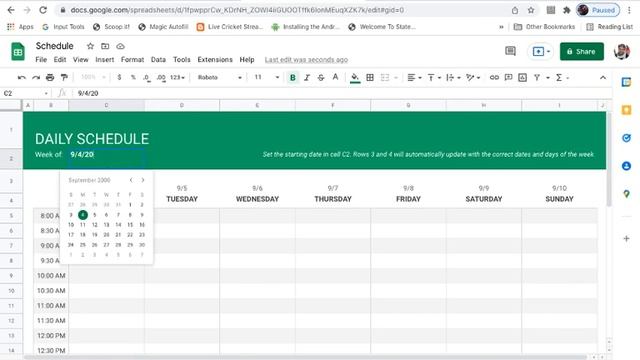Open the Maps side panel
This screenshot has width=640, height=360.
coord(626,194)
